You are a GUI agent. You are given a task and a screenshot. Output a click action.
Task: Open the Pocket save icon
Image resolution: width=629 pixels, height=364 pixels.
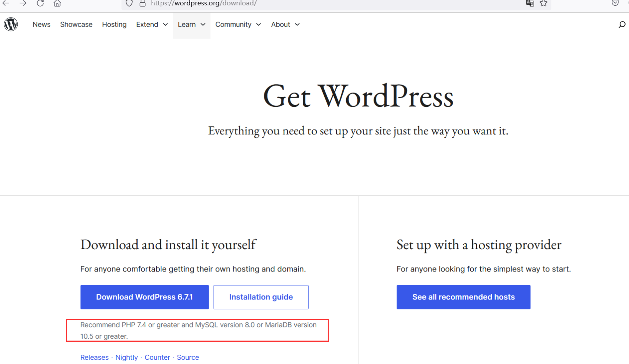615,3
